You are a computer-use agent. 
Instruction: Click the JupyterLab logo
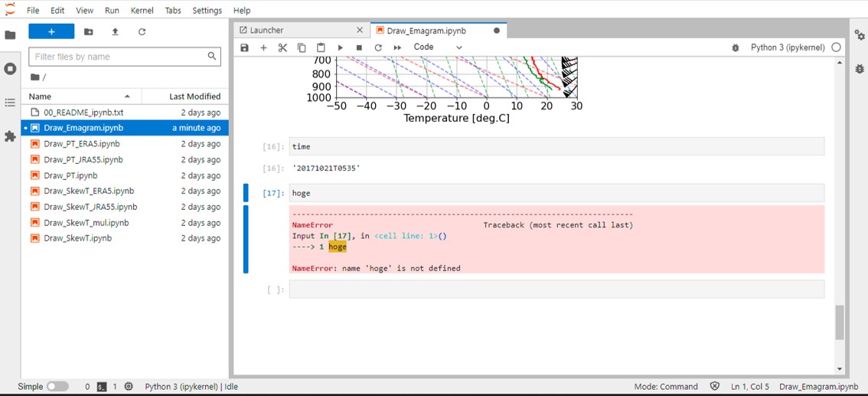pos(10,9)
